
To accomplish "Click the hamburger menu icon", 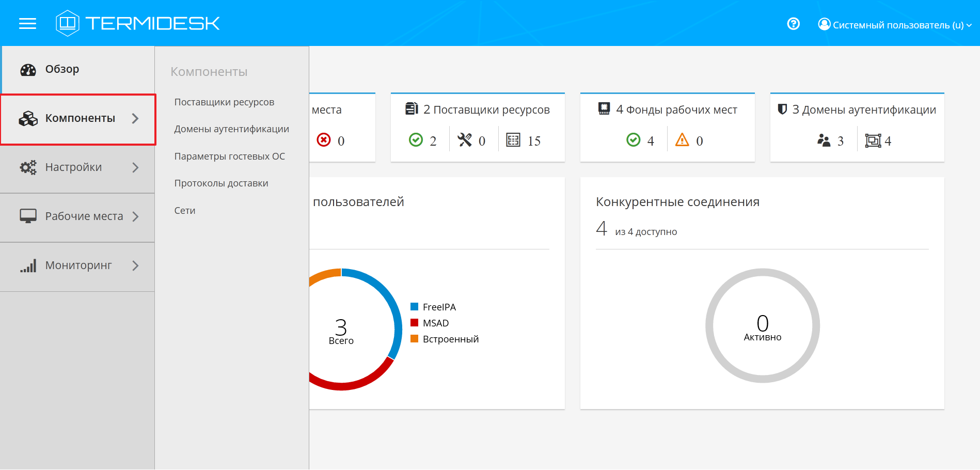I will [x=27, y=23].
